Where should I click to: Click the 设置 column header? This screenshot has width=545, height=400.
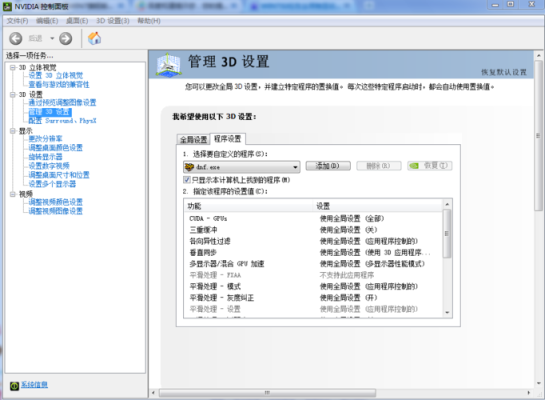pos(378,206)
